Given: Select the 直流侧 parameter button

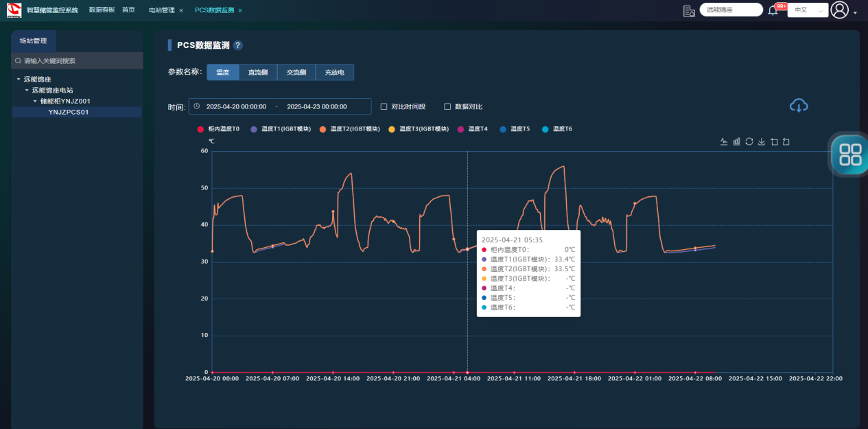Looking at the screenshot, I should [x=258, y=72].
